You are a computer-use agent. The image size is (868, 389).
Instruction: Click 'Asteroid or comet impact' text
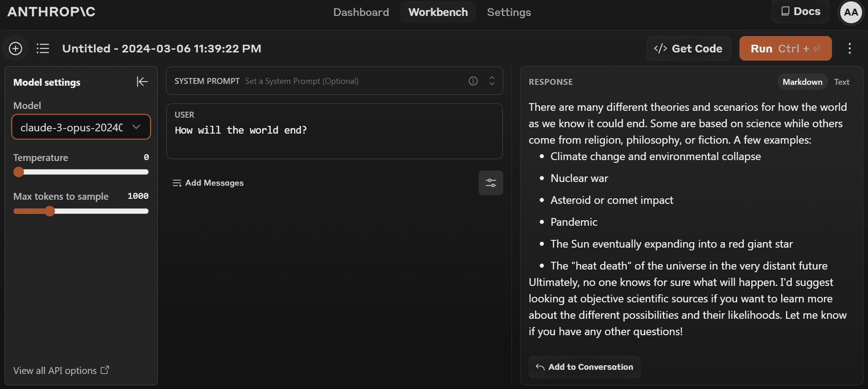point(611,200)
